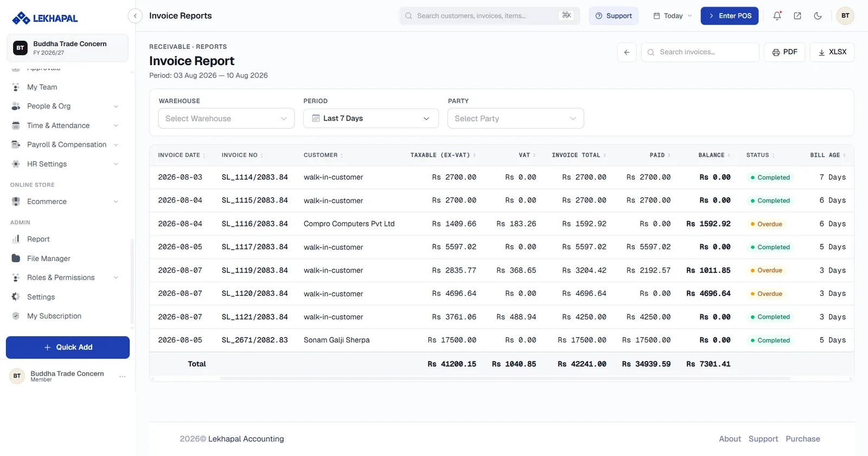Collapse the sidebar with the chevron button
This screenshot has width=868, height=456.
(x=135, y=16)
